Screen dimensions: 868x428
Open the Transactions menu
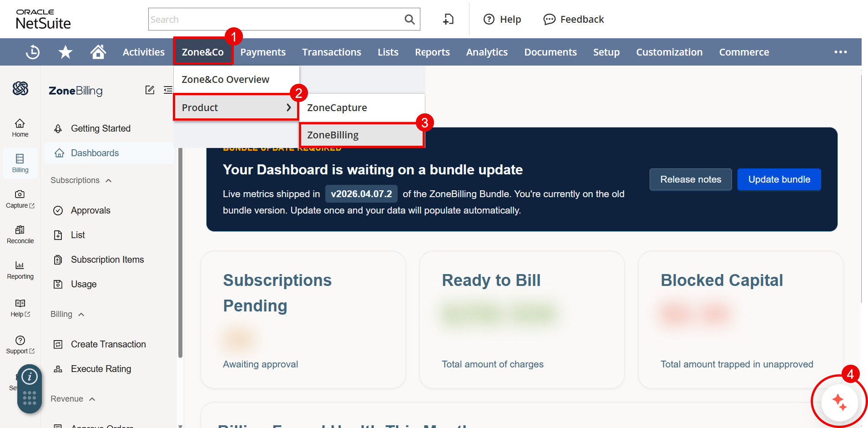pyautogui.click(x=332, y=52)
